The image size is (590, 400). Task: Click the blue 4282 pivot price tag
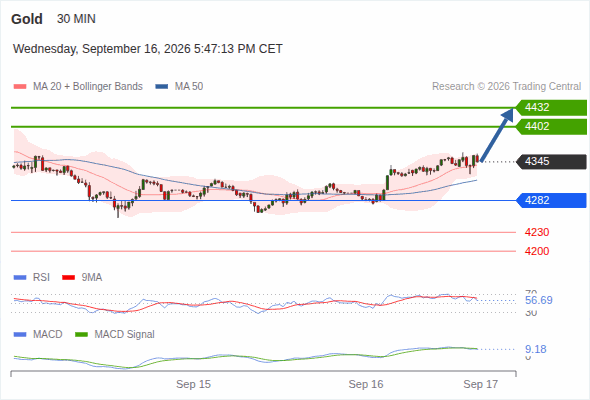tap(551, 200)
